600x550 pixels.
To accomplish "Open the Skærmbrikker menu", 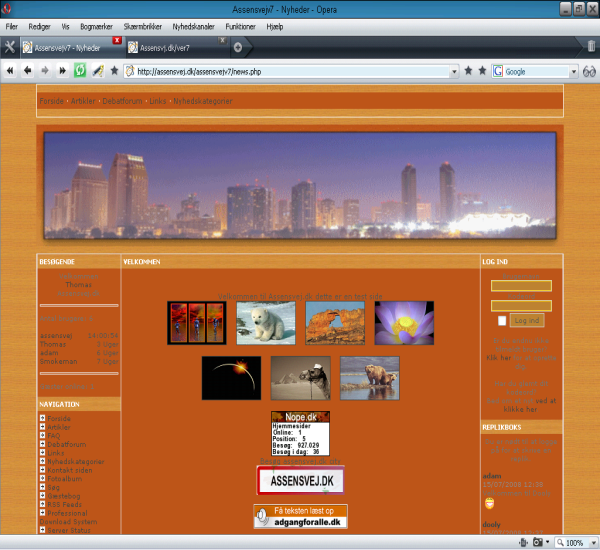I will pyautogui.click(x=142, y=27).
